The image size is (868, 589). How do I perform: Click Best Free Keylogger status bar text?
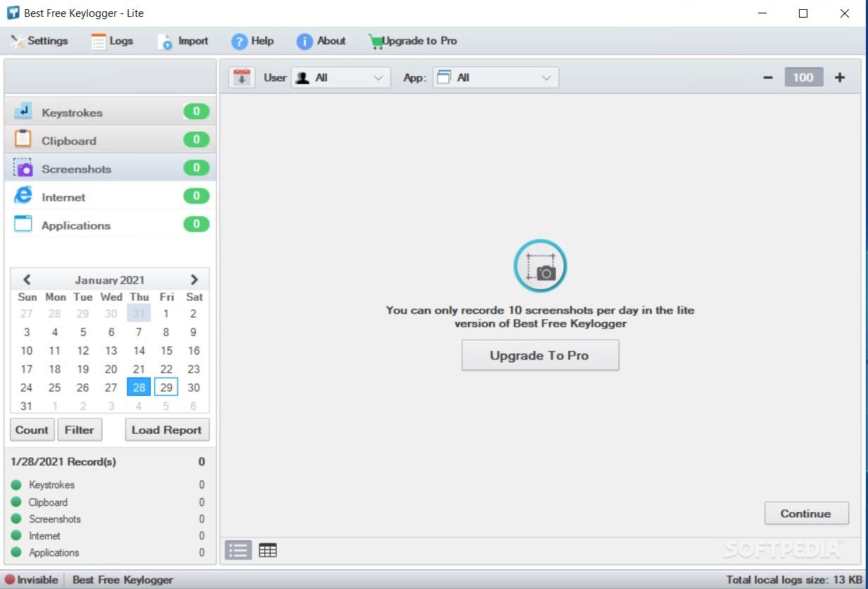pyautogui.click(x=123, y=580)
